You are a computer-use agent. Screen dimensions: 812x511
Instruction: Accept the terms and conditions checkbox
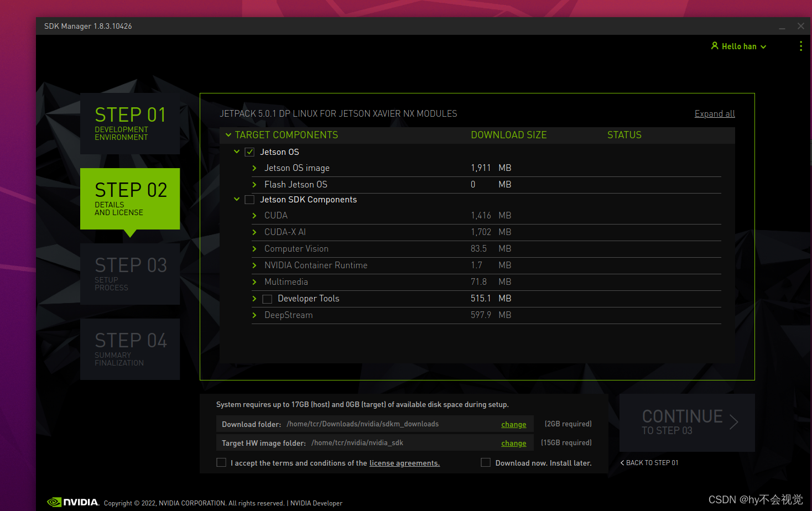221,462
